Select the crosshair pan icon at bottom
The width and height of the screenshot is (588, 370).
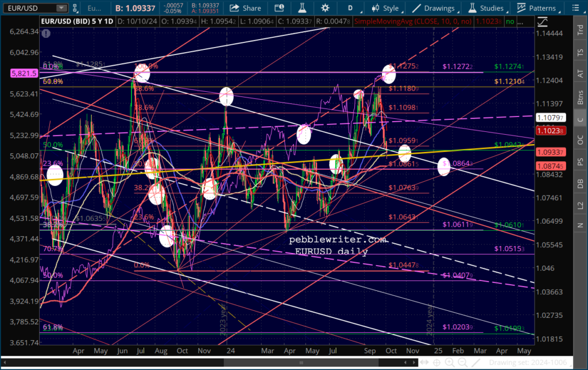point(437,362)
